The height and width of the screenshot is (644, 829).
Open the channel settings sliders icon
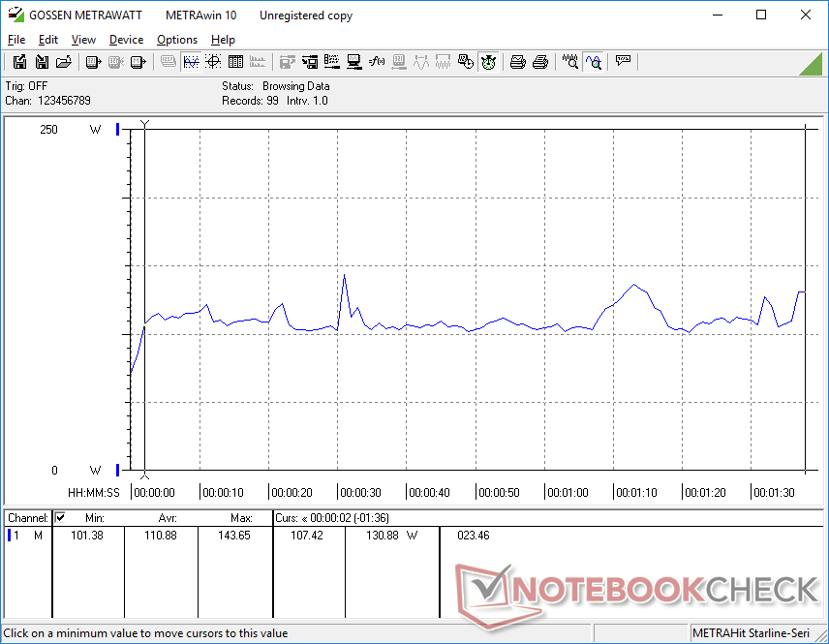click(x=332, y=62)
